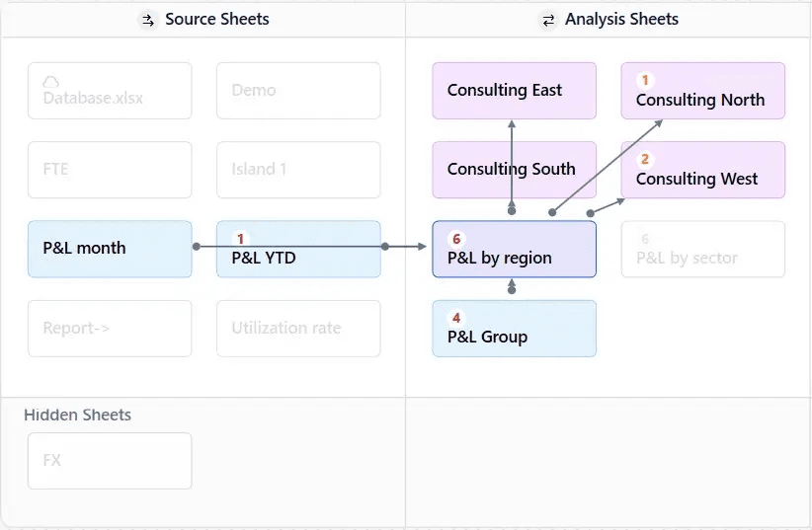Select the faded P&L by sector node
This screenshot has height=530, width=812.
click(x=702, y=249)
